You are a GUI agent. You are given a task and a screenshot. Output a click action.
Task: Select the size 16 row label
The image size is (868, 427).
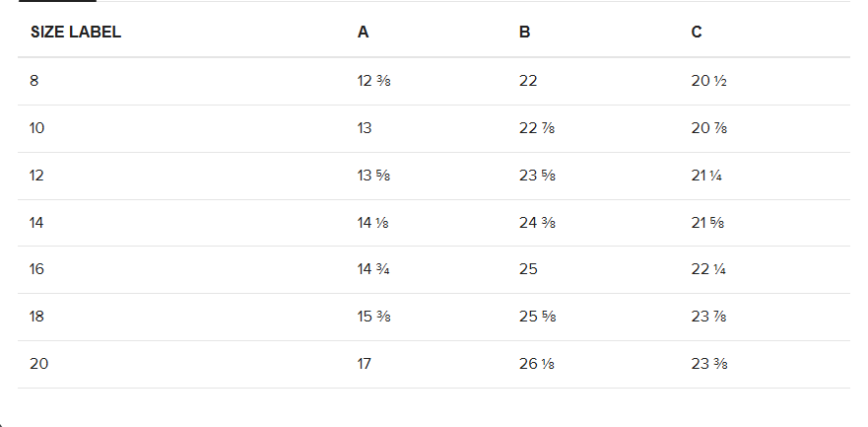click(x=37, y=269)
